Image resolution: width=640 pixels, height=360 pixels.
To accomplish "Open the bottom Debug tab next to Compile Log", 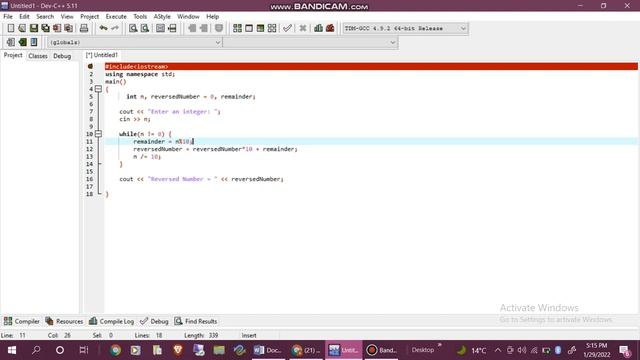I will (154, 321).
